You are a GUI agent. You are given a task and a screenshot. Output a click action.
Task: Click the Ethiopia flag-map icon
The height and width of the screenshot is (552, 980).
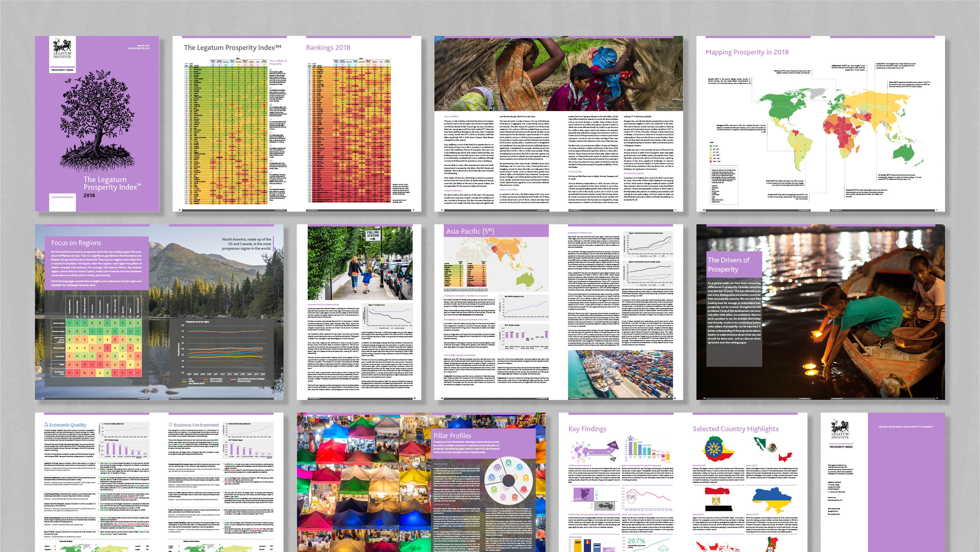pos(718,449)
